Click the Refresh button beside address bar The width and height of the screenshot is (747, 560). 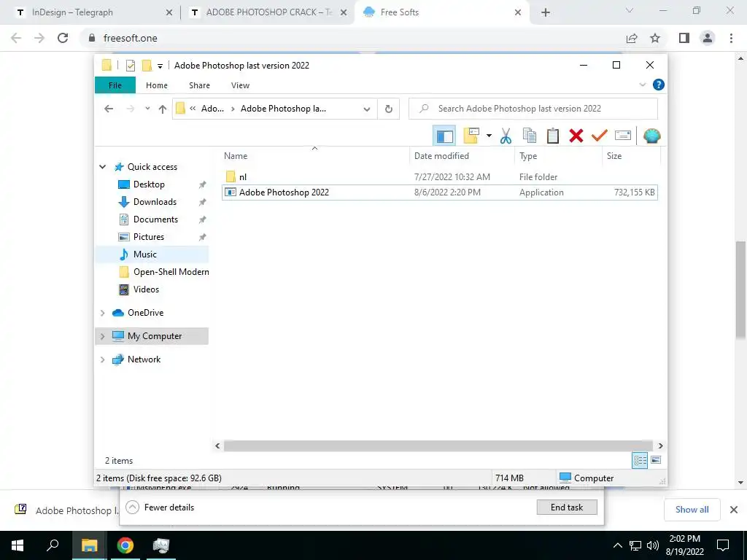click(388, 109)
